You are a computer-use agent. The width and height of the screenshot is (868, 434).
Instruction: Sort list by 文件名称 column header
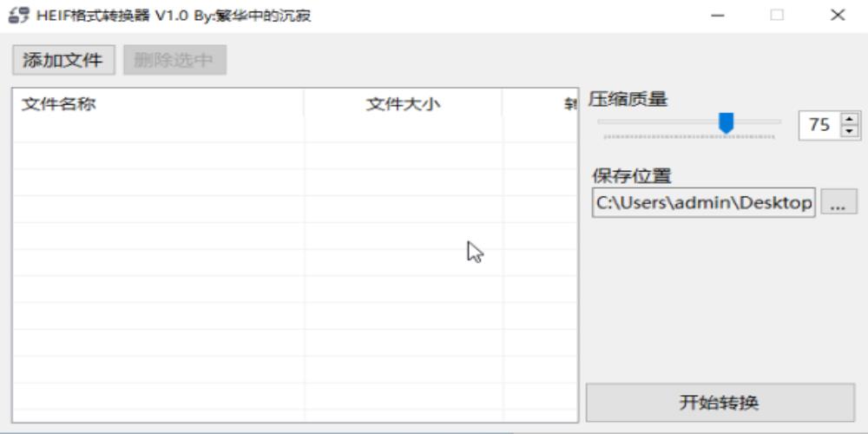[x=156, y=103]
